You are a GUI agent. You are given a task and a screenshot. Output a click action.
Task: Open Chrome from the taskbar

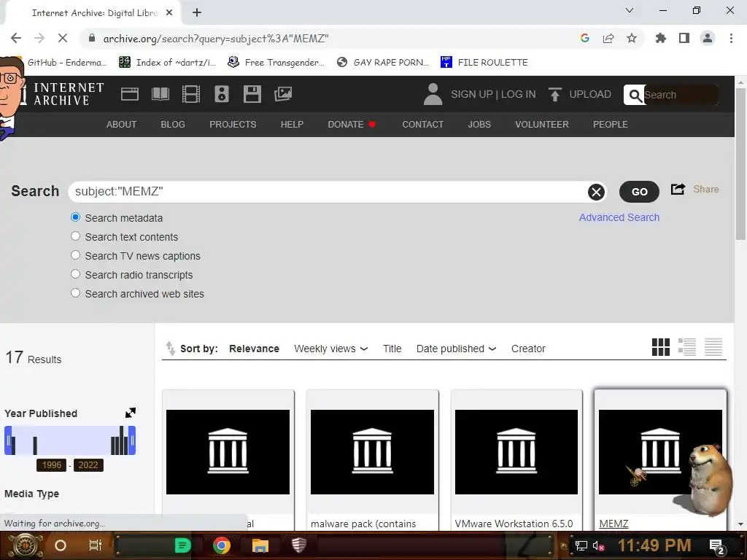pyautogui.click(x=222, y=545)
